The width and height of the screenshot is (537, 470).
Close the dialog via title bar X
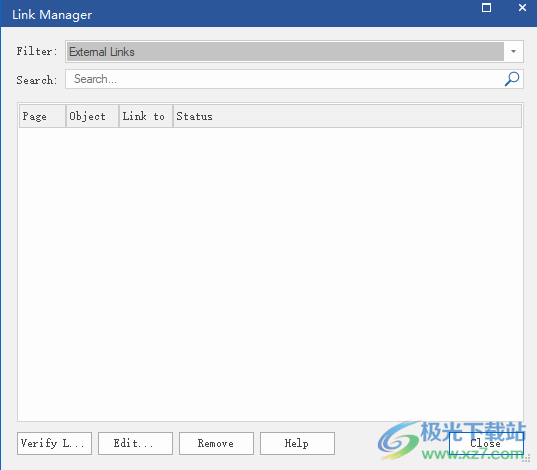click(522, 8)
